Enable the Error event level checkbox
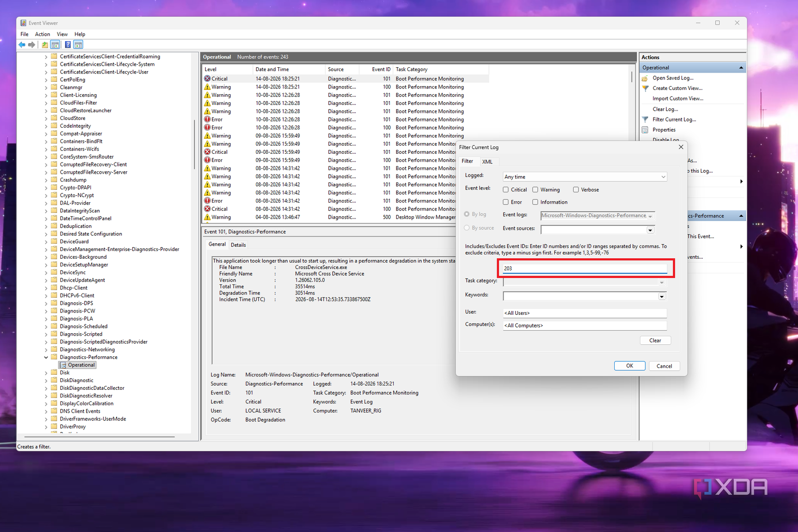The width and height of the screenshot is (798, 532). [506, 202]
